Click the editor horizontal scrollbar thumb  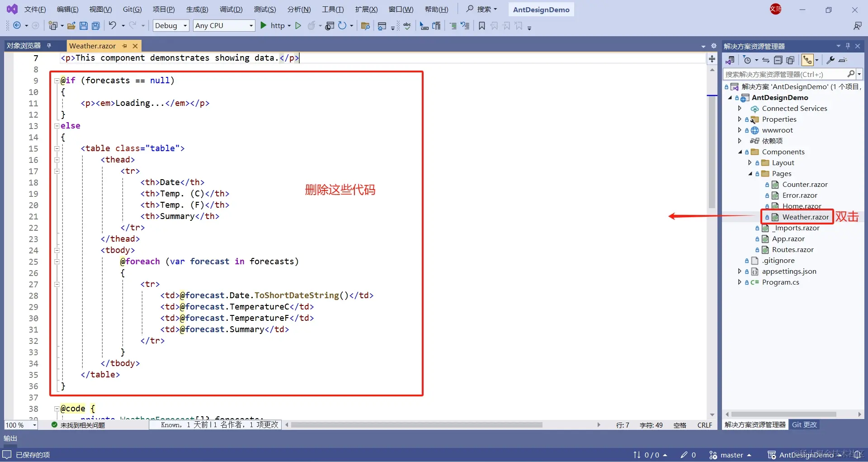417,425
